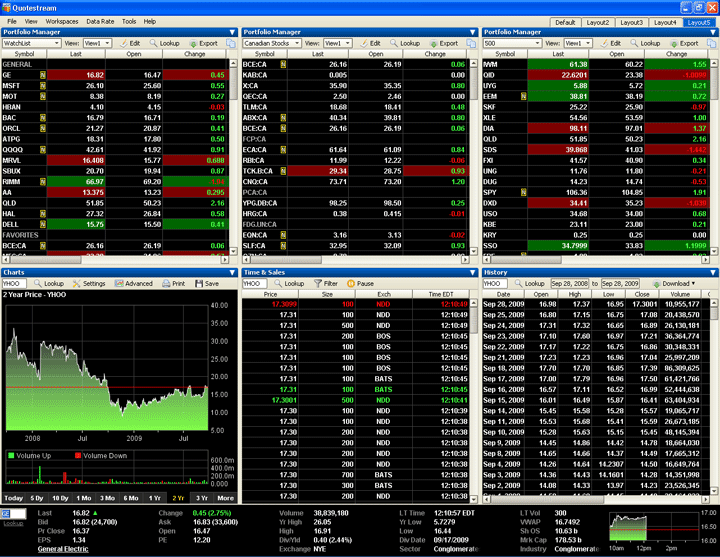Image resolution: width=720 pixels, height=557 pixels.
Task: Open the Time & Sales Filter
Action: pos(325,283)
